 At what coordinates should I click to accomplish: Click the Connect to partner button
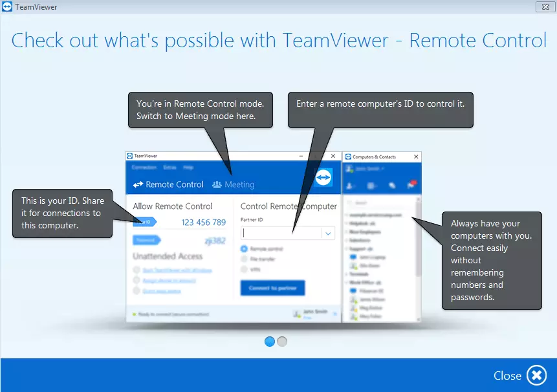[272, 288]
